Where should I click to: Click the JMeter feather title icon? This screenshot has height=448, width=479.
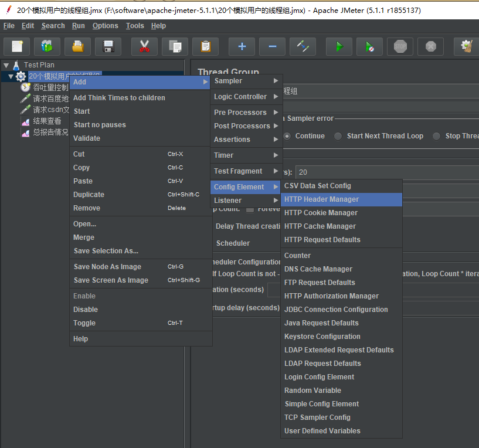click(9, 10)
